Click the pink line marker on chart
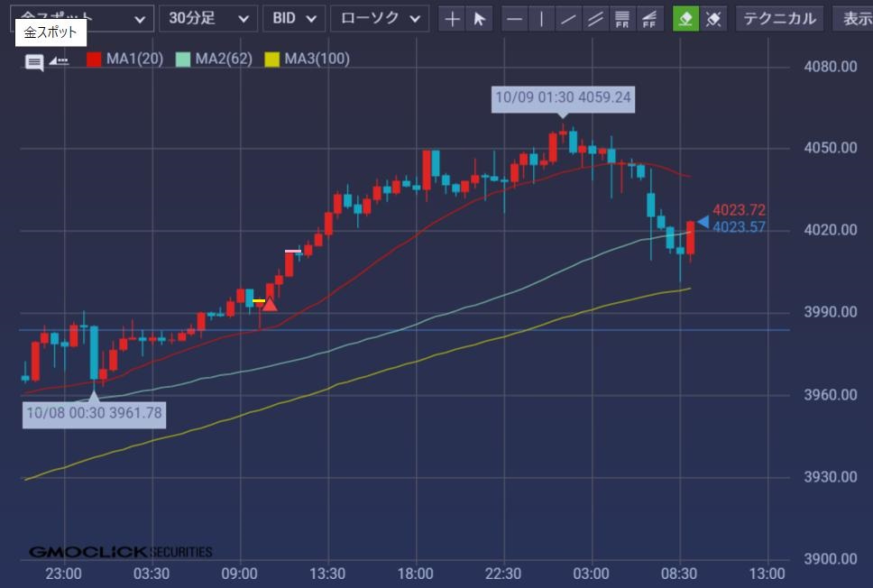This screenshot has height=588, width=873. click(293, 251)
